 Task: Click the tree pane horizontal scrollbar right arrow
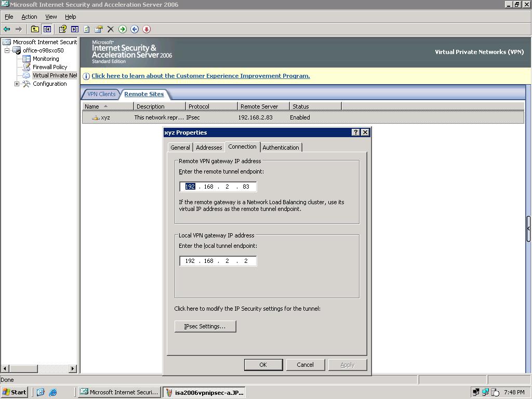[x=73, y=368]
